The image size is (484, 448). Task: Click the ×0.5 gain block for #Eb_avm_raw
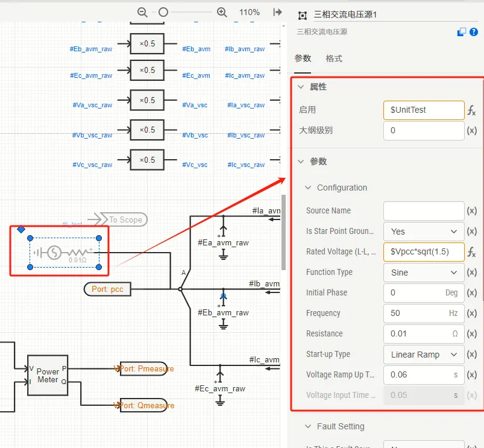[147, 43]
